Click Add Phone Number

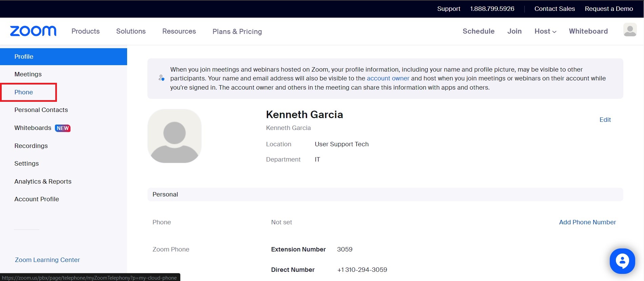[587, 222]
